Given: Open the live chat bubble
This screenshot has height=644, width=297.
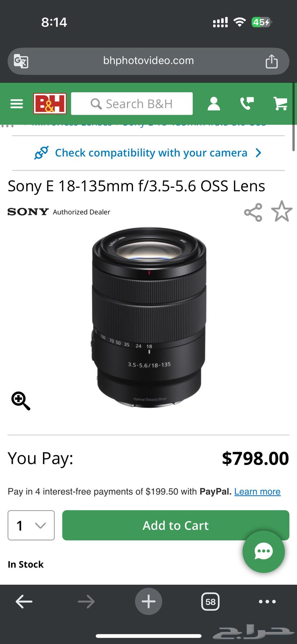Looking at the screenshot, I should [x=264, y=551].
